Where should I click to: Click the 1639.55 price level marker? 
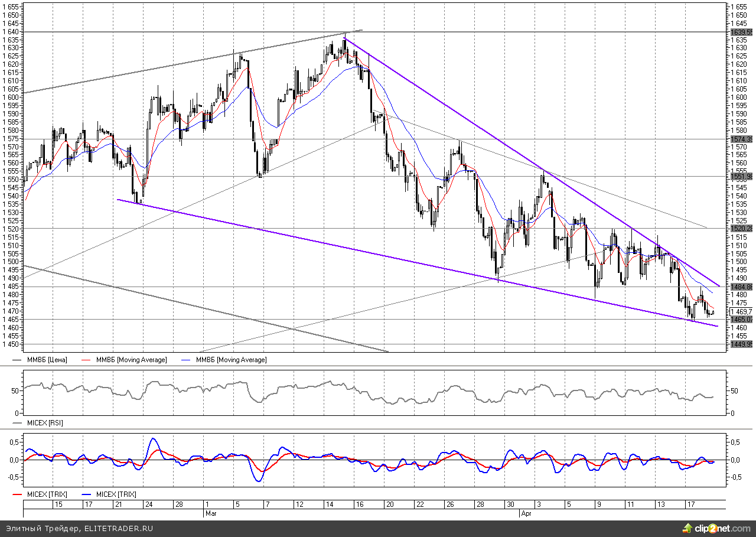click(741, 32)
